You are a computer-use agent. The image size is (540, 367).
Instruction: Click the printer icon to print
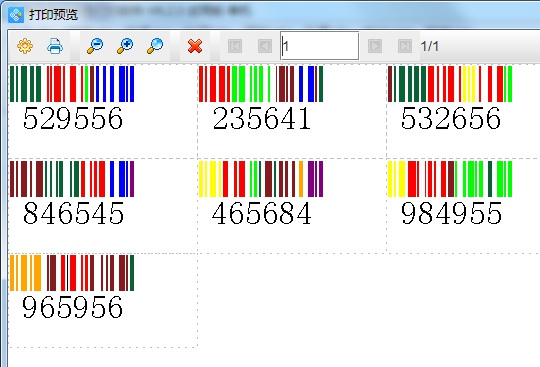[x=55, y=46]
